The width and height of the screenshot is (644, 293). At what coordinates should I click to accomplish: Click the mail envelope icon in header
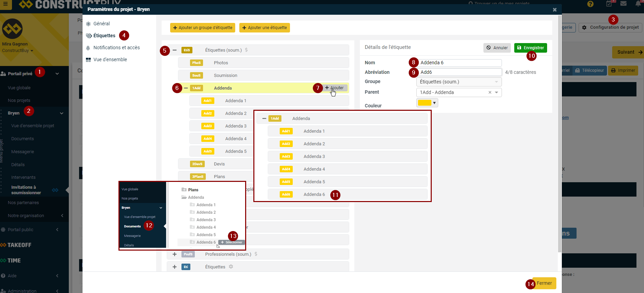pos(623,4)
